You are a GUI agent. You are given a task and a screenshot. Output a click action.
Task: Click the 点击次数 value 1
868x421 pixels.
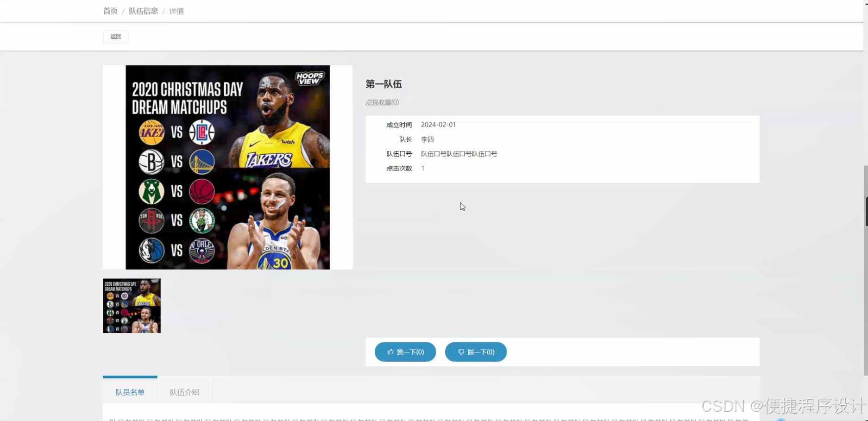point(422,168)
